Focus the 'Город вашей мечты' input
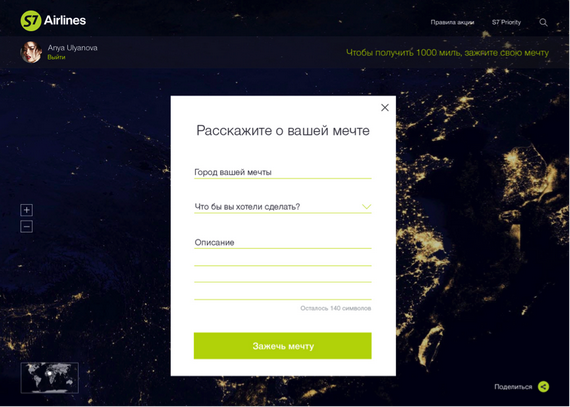 coord(282,172)
